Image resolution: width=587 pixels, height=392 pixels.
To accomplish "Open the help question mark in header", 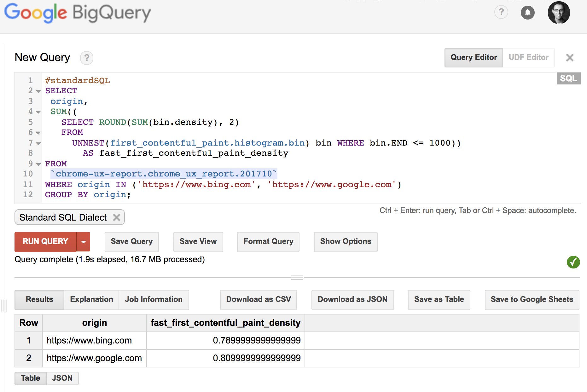I will point(501,13).
